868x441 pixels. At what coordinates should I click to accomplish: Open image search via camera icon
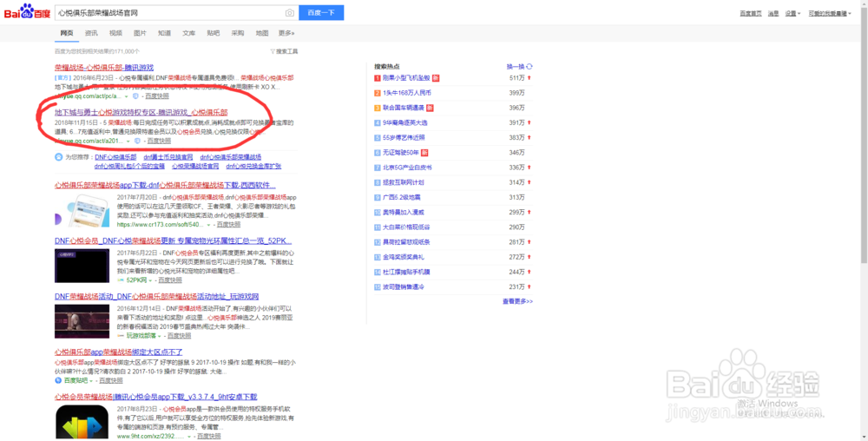click(290, 13)
